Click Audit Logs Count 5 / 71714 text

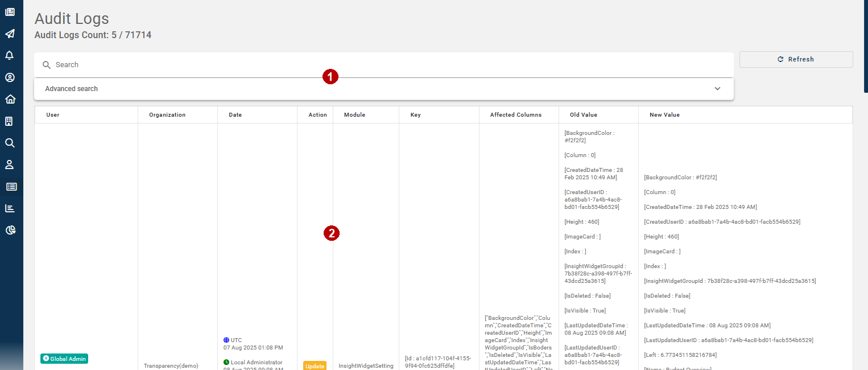point(93,35)
